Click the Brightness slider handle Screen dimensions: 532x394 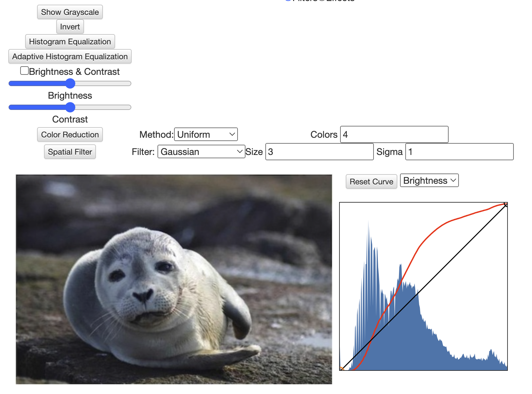(70, 83)
